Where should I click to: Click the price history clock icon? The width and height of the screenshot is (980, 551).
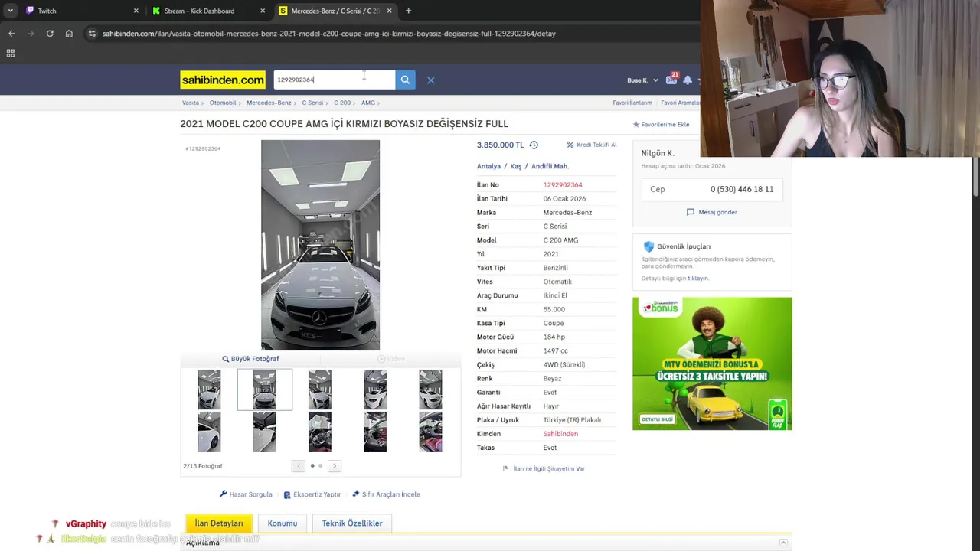[x=534, y=145]
